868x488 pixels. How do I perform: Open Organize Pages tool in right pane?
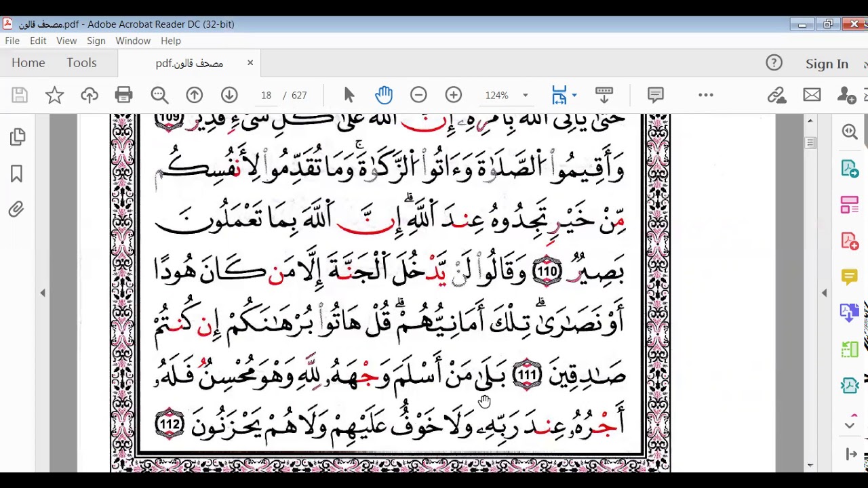850,204
